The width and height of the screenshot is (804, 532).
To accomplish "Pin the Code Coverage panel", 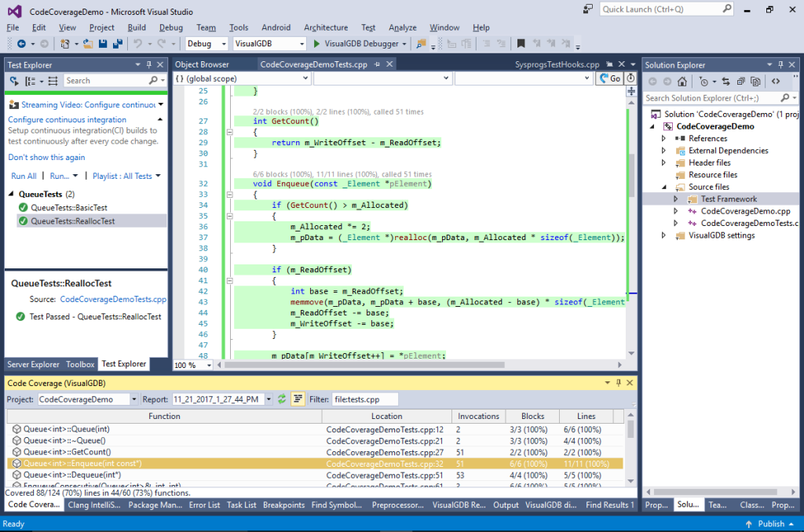I will click(x=619, y=383).
